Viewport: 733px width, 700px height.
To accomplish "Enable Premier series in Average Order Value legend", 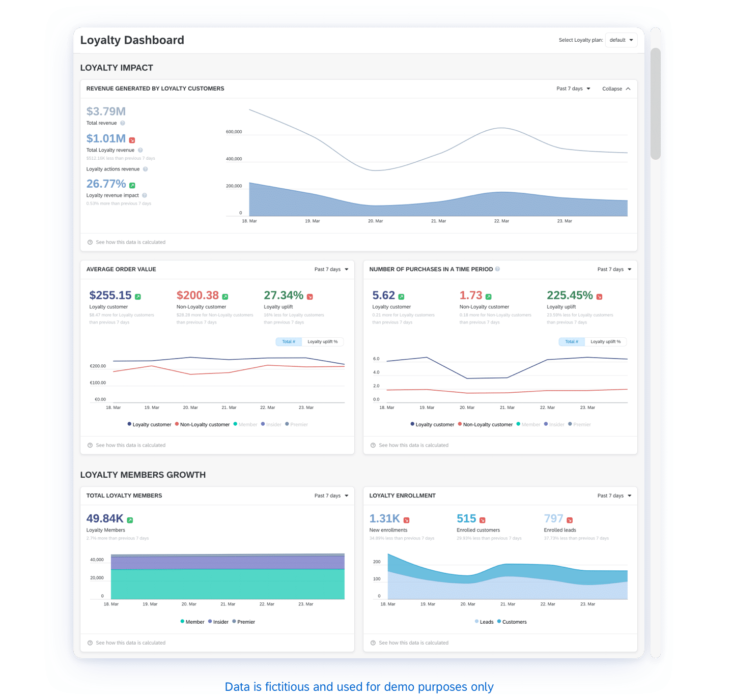I will (x=296, y=424).
